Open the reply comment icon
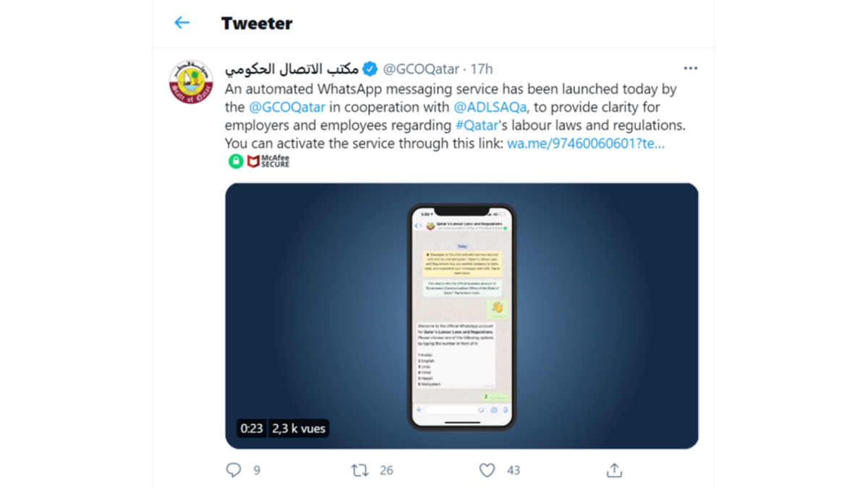 (234, 471)
